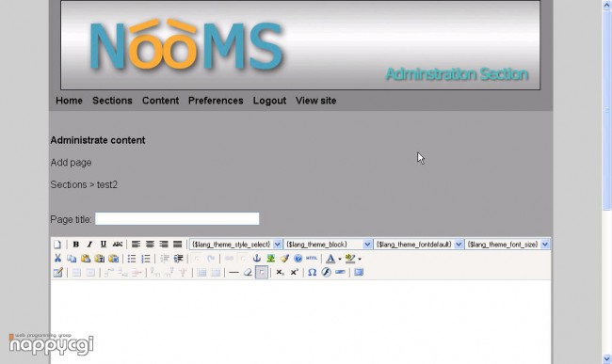Insert unordered bullet list

pyautogui.click(x=132, y=259)
